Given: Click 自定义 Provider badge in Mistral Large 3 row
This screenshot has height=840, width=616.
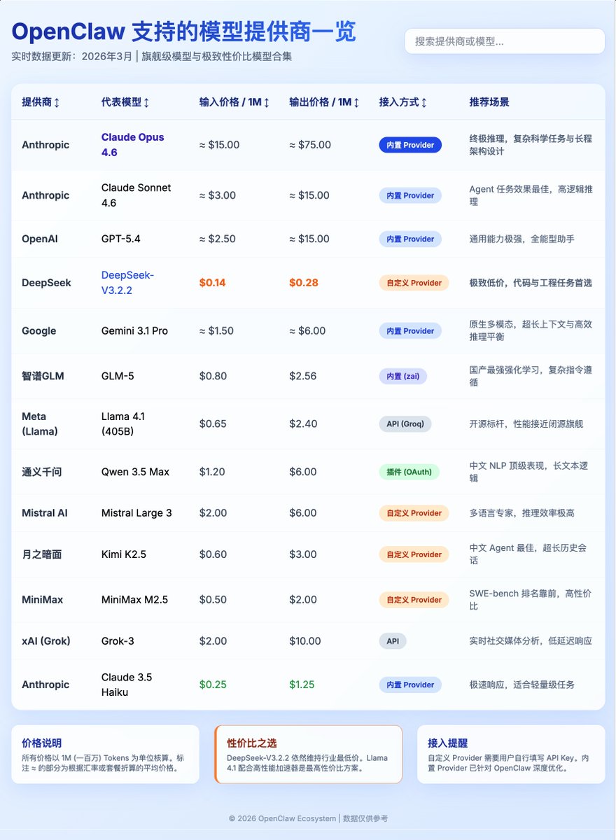Looking at the screenshot, I should coord(414,513).
